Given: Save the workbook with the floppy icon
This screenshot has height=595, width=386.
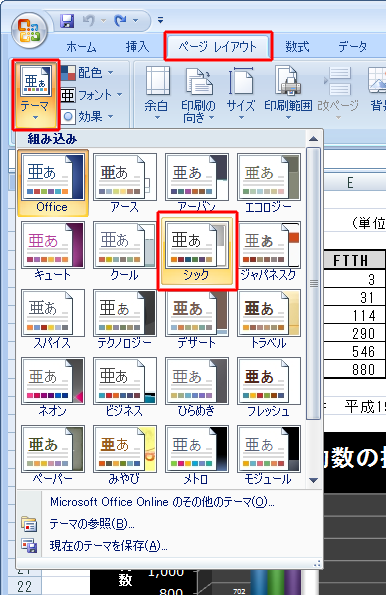Looking at the screenshot, I should click(x=67, y=21).
